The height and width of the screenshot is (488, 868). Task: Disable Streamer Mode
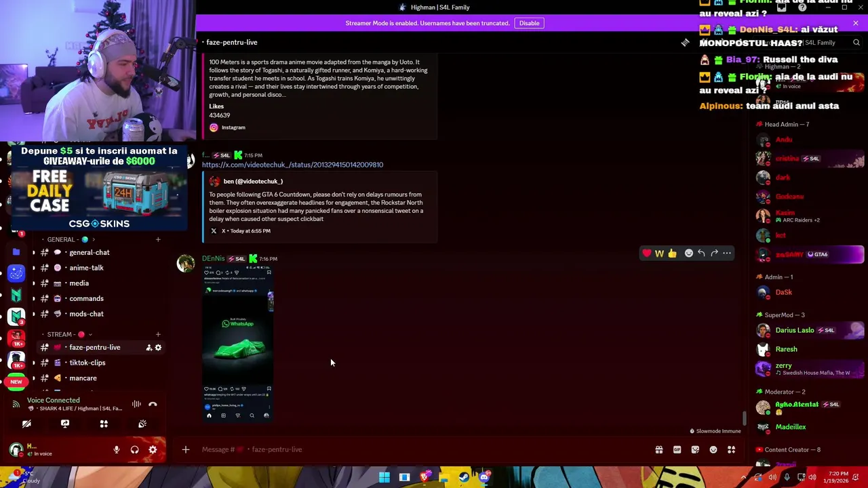[x=529, y=23]
